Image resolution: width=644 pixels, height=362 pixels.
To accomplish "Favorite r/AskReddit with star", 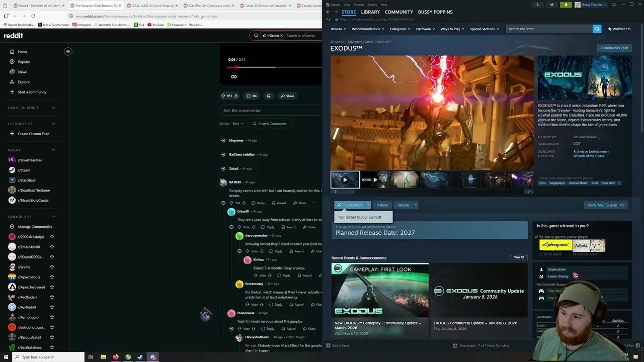I will pos(52,307).
